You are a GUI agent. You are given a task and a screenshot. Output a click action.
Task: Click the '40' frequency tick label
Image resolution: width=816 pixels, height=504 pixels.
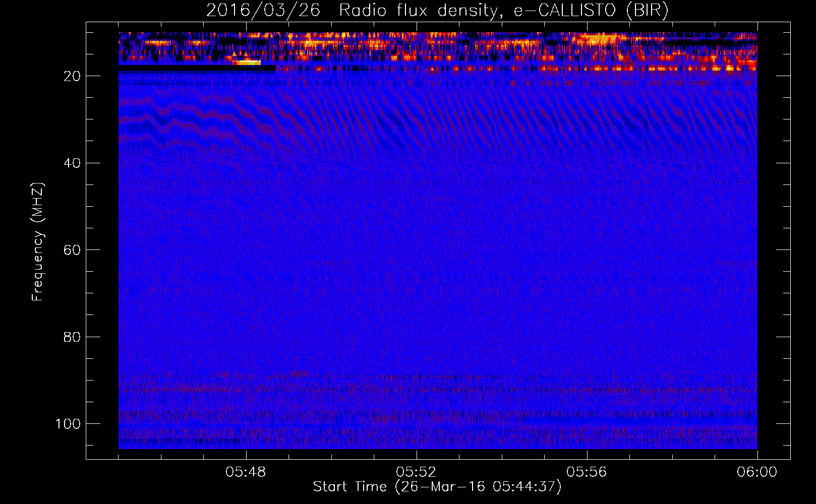(x=72, y=163)
